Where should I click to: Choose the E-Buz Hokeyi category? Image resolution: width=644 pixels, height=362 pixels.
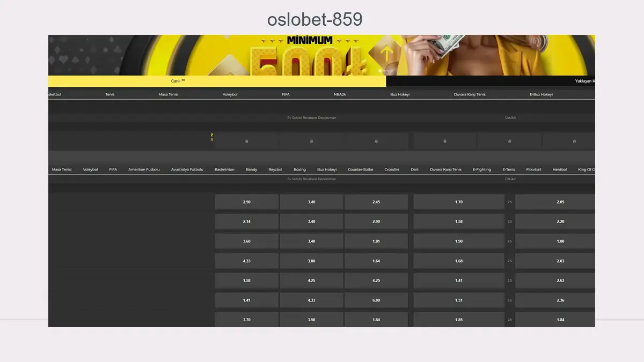coord(541,94)
